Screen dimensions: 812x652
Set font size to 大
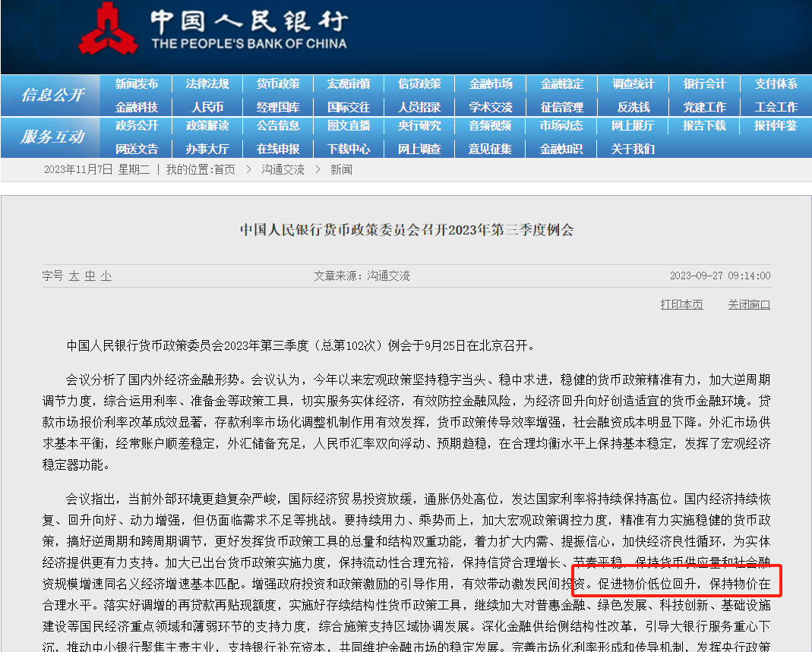pyautogui.click(x=74, y=276)
